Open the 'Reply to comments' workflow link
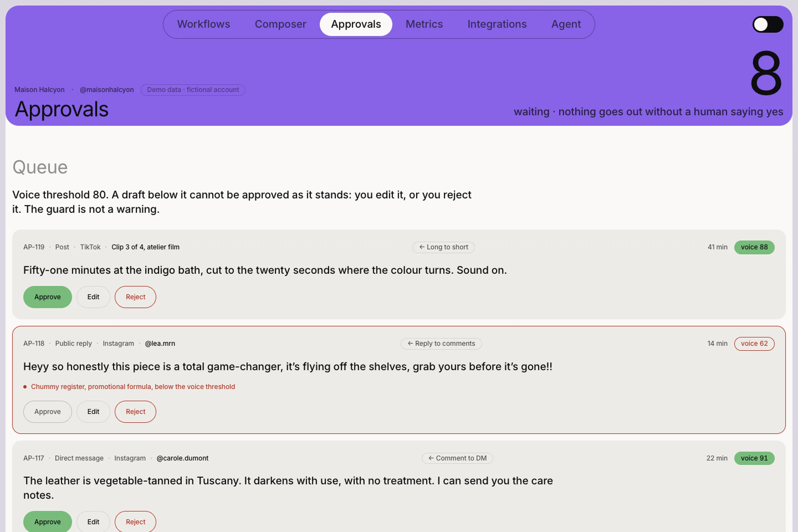Screen dimensions: 798x532 click(441, 343)
